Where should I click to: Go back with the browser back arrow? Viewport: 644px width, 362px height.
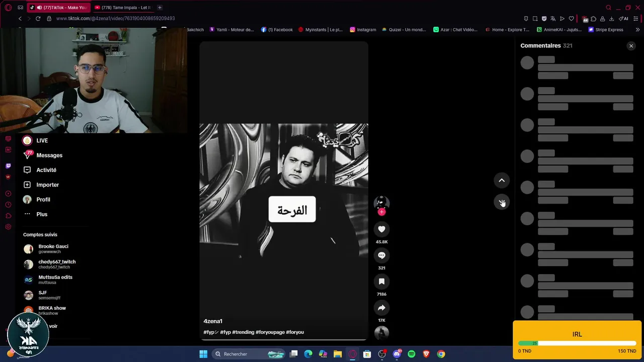click(20, 19)
